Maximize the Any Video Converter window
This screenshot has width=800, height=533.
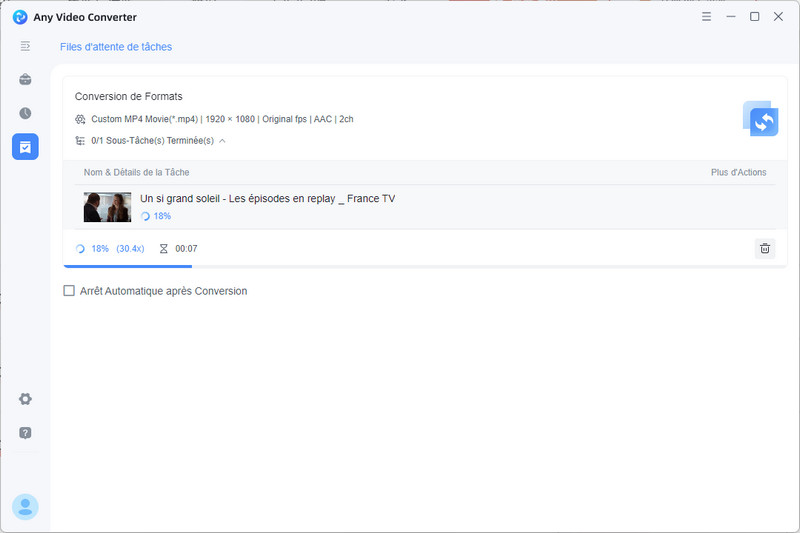[x=754, y=17]
